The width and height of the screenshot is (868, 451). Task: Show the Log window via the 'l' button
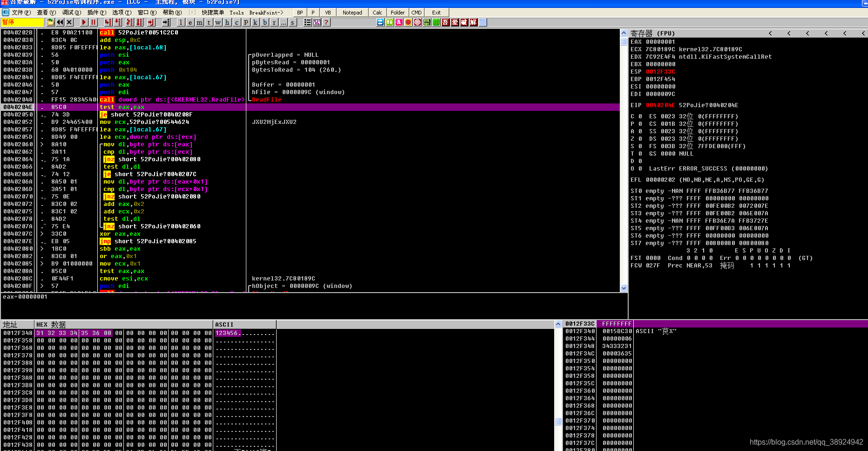pyautogui.click(x=181, y=22)
